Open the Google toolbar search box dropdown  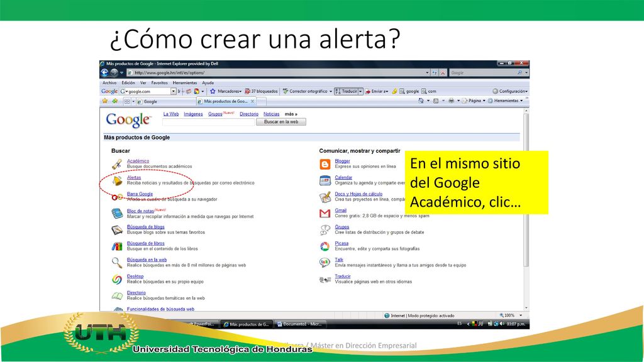coord(174,91)
